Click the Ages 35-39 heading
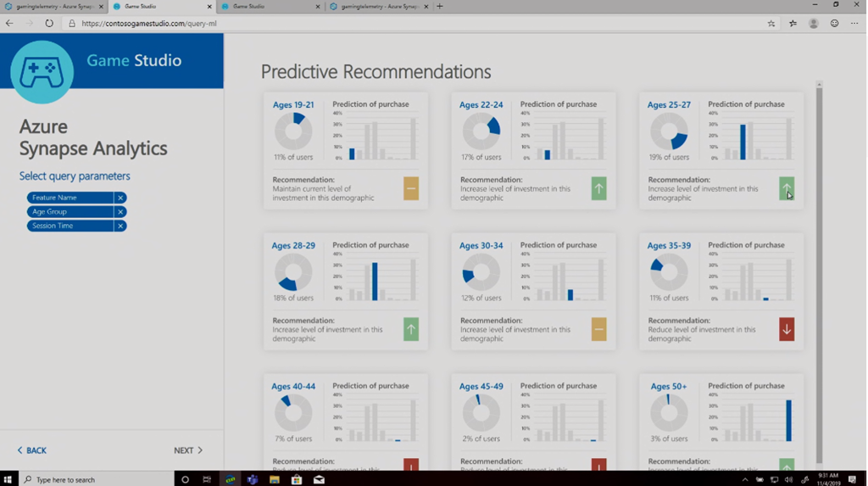 pyautogui.click(x=669, y=245)
